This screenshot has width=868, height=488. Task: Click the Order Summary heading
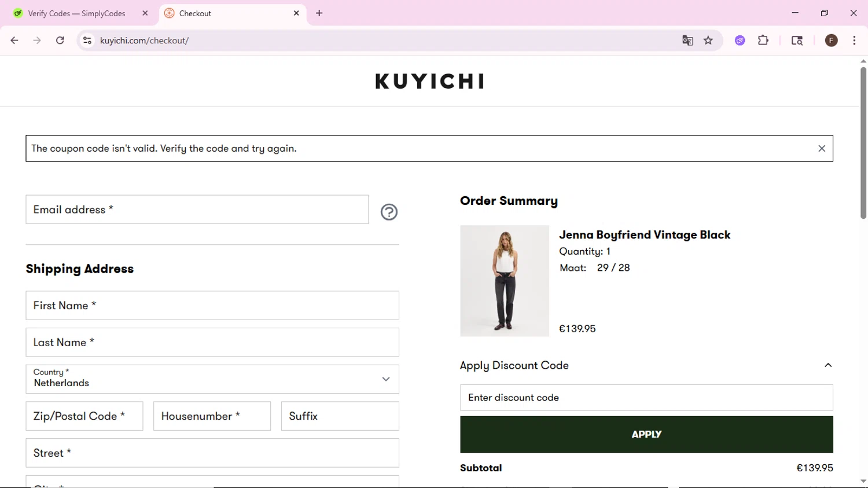coord(509,201)
